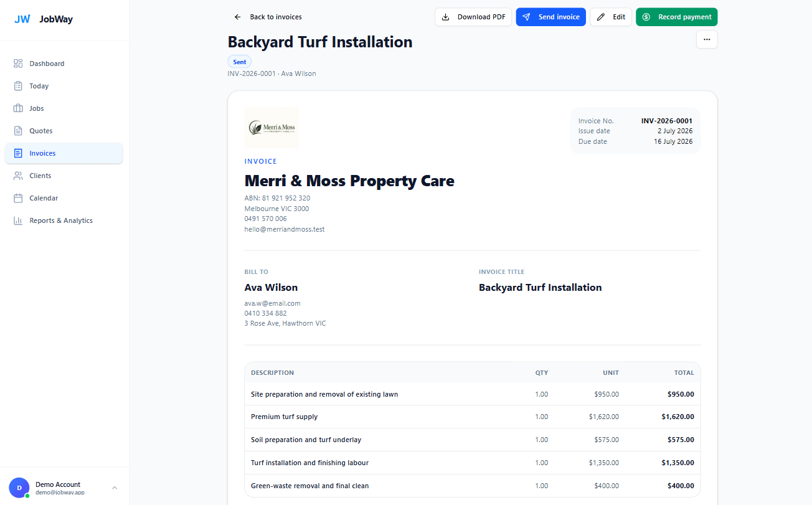Click the Calendar sidebar icon
The image size is (812, 505).
point(18,198)
